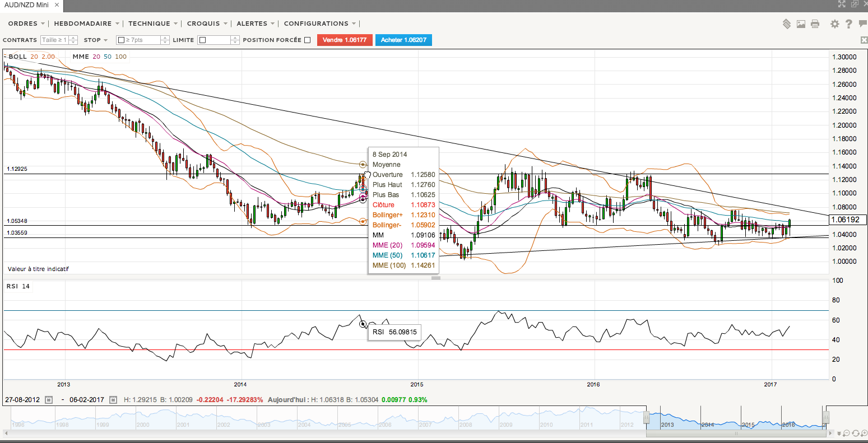
Task: Open end date calendar picker
Action: [113, 400]
